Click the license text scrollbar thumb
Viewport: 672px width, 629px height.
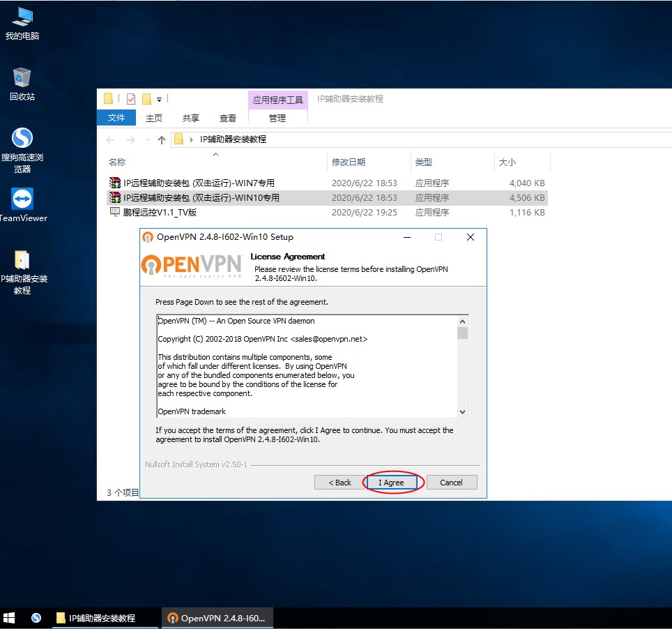click(462, 333)
